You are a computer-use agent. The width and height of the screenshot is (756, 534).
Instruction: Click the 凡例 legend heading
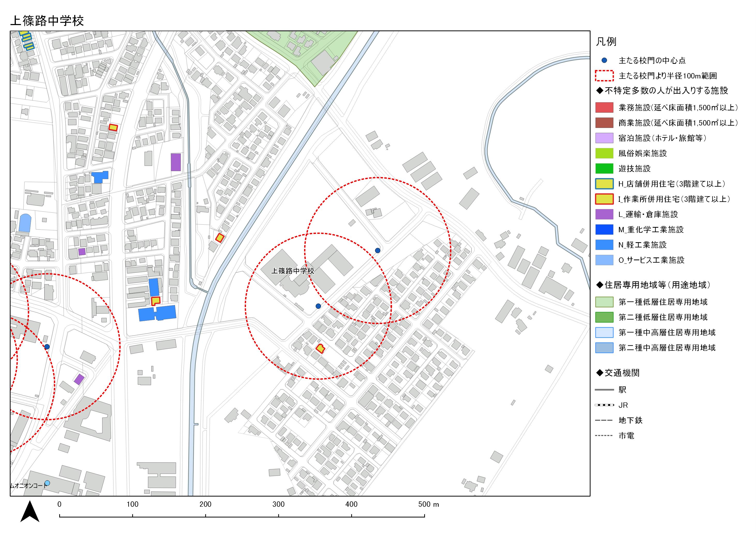(606, 42)
